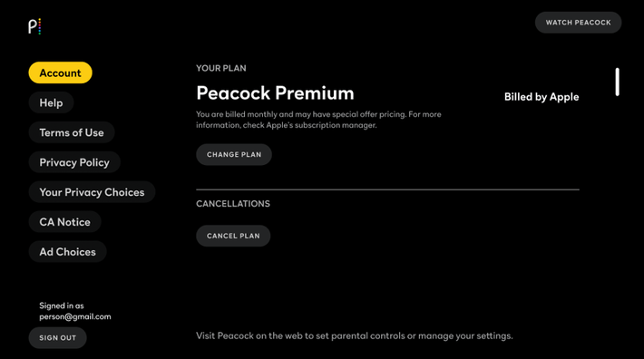Open Your Privacy Choices

tap(92, 192)
